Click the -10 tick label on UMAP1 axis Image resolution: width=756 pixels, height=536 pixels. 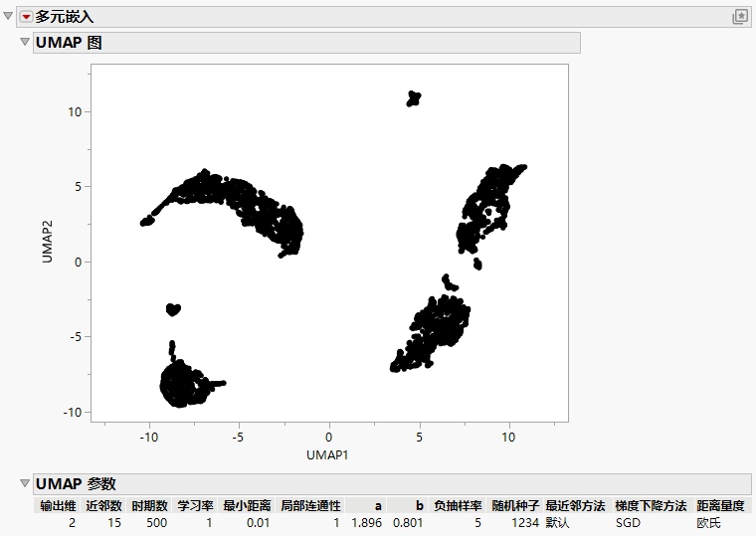click(149, 438)
